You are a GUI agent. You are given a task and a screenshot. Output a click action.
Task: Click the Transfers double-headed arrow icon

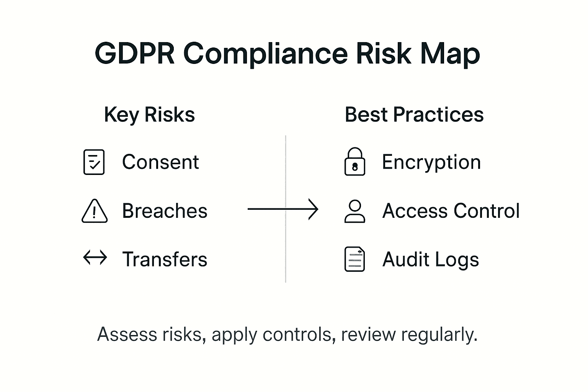(95, 258)
